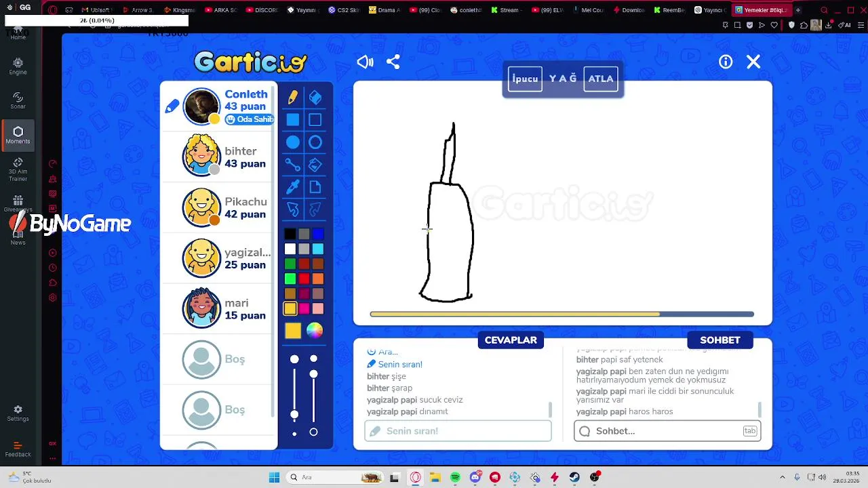Open Engine in SteelSeries GG sidebar
Screen dimensions: 868x488
click(x=18, y=66)
